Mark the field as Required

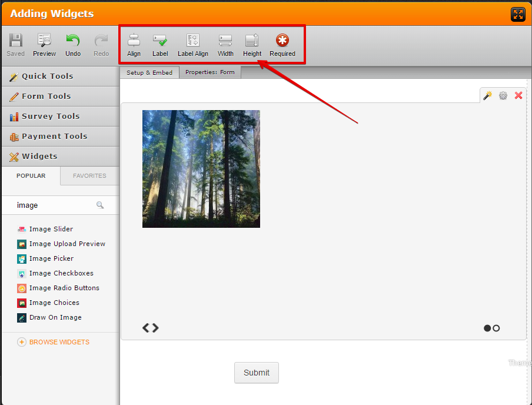[282, 45]
